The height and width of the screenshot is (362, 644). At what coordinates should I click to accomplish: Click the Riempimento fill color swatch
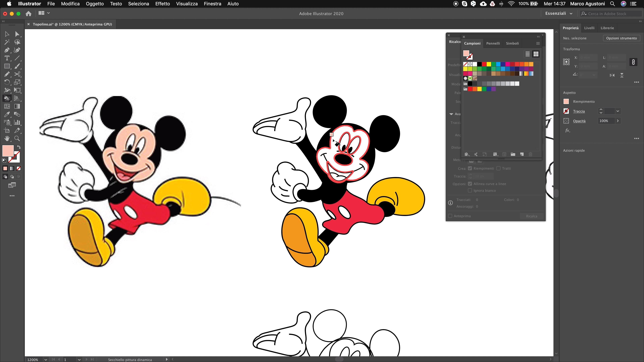[x=566, y=101]
